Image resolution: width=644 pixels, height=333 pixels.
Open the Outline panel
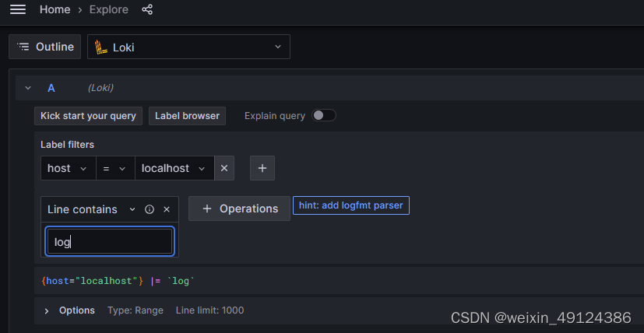pos(44,47)
